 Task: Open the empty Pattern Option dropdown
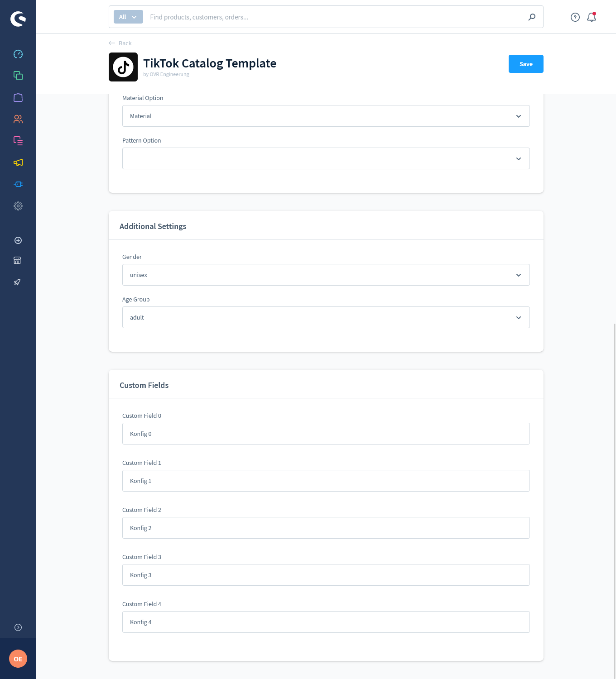click(x=326, y=158)
